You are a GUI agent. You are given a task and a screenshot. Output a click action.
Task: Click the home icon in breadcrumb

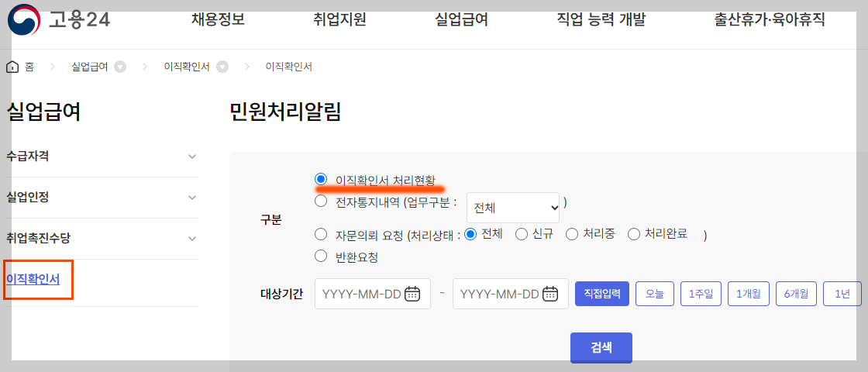12,67
